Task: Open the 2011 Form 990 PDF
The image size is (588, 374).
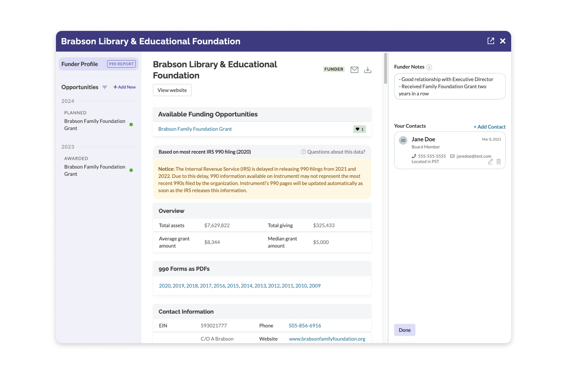Action: [287, 286]
